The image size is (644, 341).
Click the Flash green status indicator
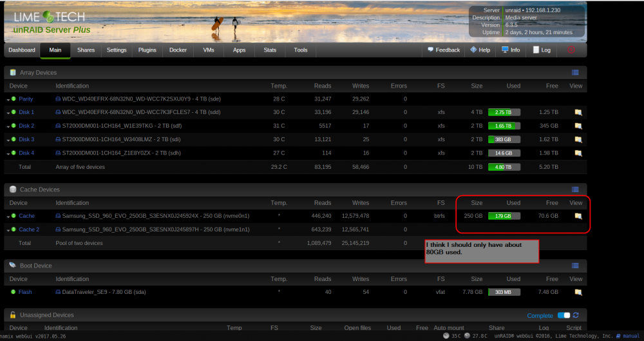(x=13, y=291)
